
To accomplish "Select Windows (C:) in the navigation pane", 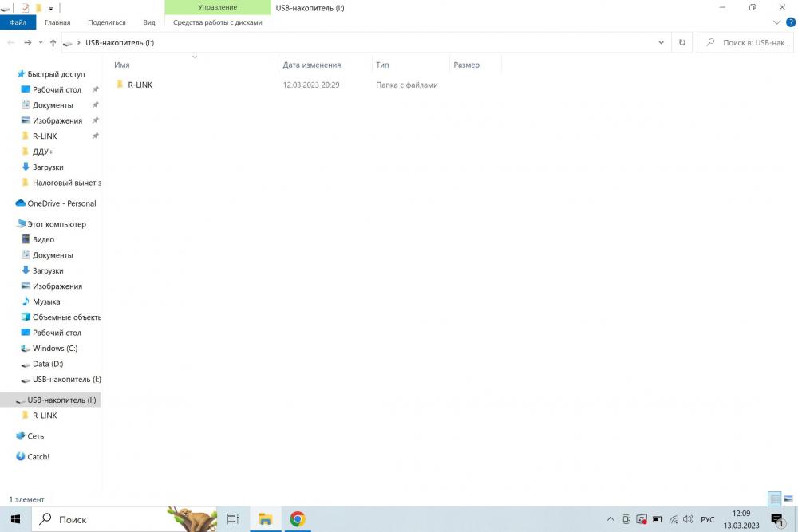I will click(x=55, y=349).
